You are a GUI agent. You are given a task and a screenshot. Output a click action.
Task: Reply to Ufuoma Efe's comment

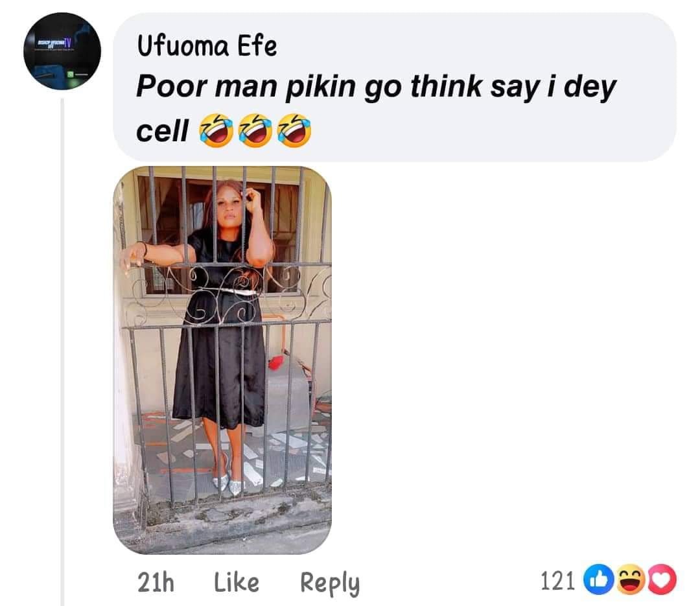330,583
